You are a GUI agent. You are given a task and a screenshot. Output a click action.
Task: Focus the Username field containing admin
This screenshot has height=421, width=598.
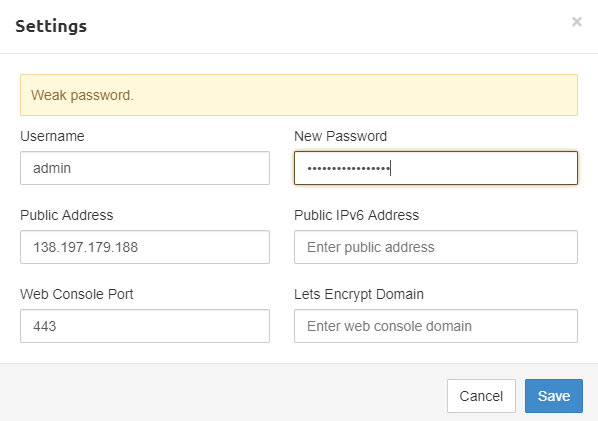click(145, 168)
